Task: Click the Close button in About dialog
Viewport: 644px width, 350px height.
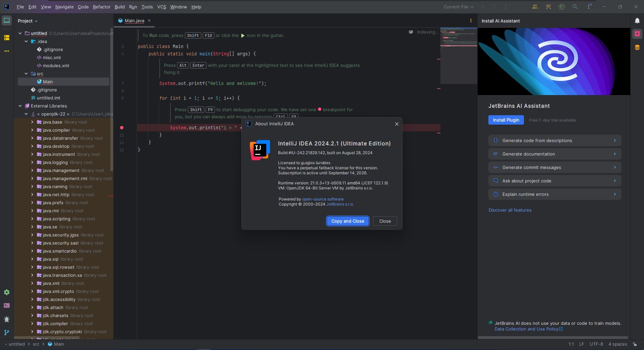Action: [x=385, y=221]
